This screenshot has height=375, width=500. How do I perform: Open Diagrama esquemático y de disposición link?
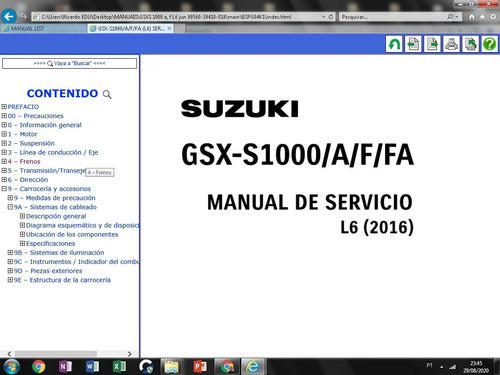(x=83, y=225)
